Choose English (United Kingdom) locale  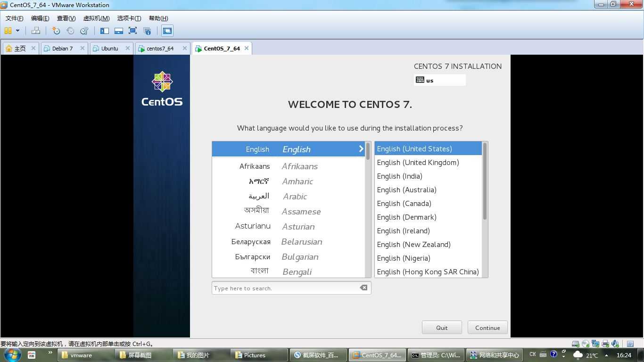[428, 162]
